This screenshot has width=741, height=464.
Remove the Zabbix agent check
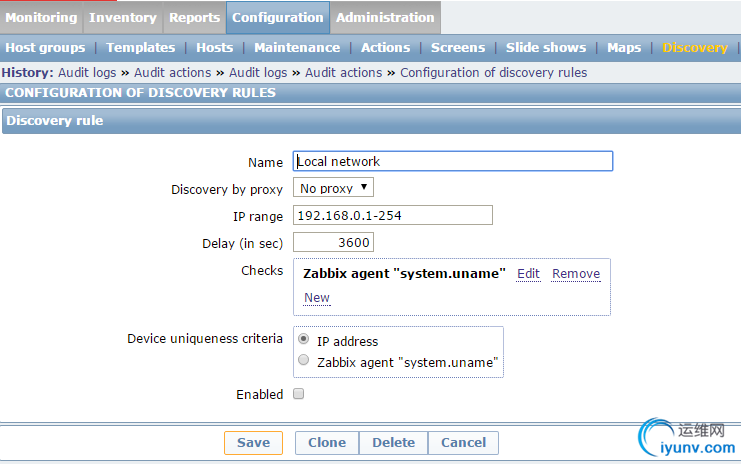click(576, 274)
